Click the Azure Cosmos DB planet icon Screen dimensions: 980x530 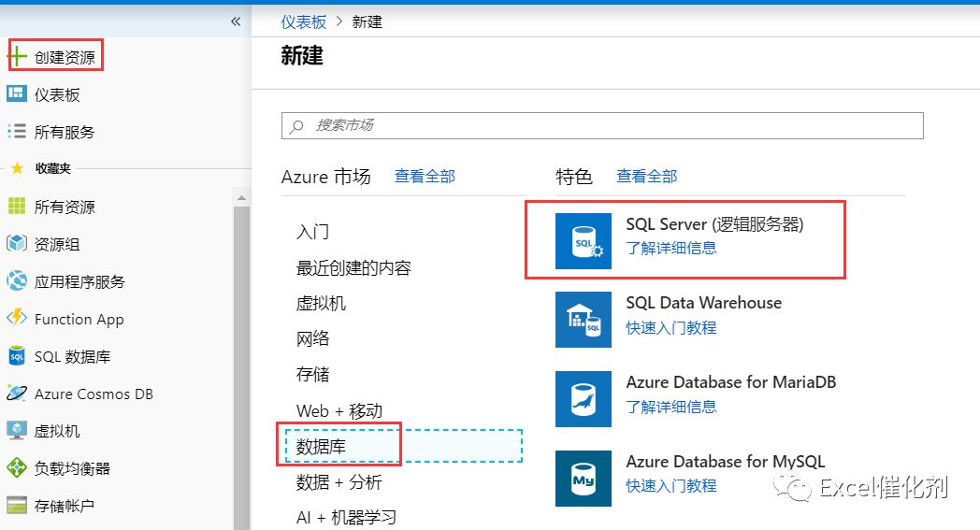click(16, 394)
